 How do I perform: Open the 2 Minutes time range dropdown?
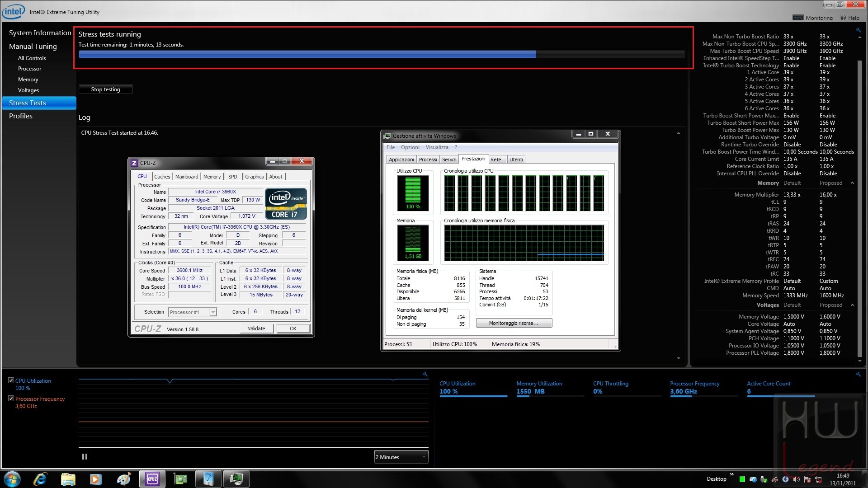pyautogui.click(x=401, y=457)
